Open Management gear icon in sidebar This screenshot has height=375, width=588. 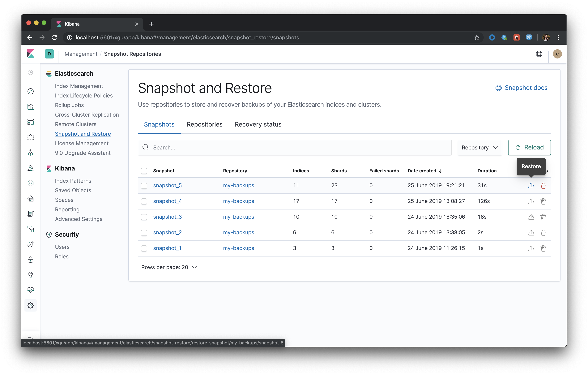point(31,305)
